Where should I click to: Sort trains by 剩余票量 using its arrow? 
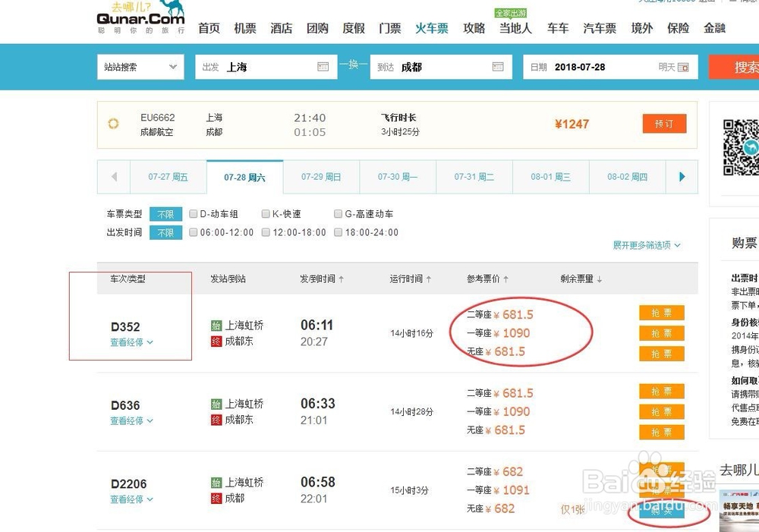pyautogui.click(x=599, y=279)
